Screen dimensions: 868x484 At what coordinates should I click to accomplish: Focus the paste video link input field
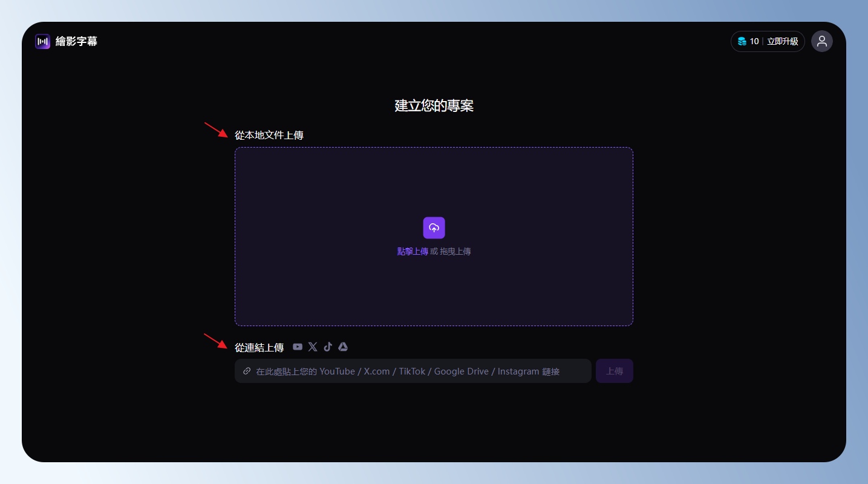coord(417,371)
